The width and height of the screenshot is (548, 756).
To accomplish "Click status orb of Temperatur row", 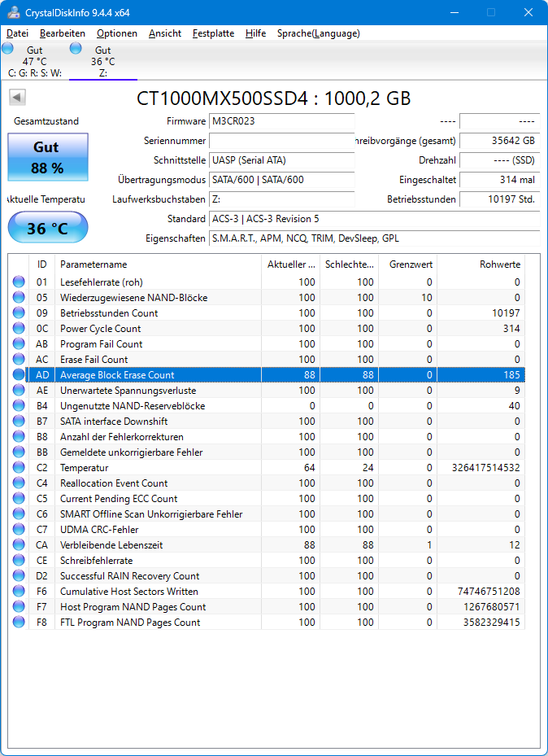I will coord(19,468).
